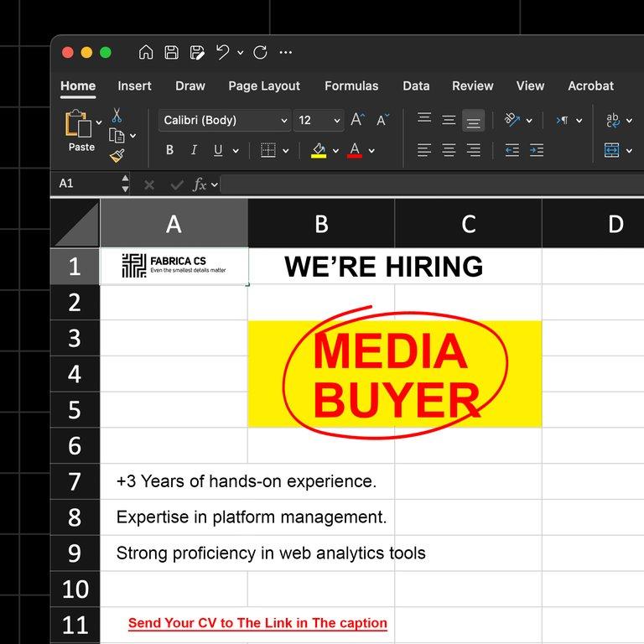Open the Formulas tab

point(351,86)
